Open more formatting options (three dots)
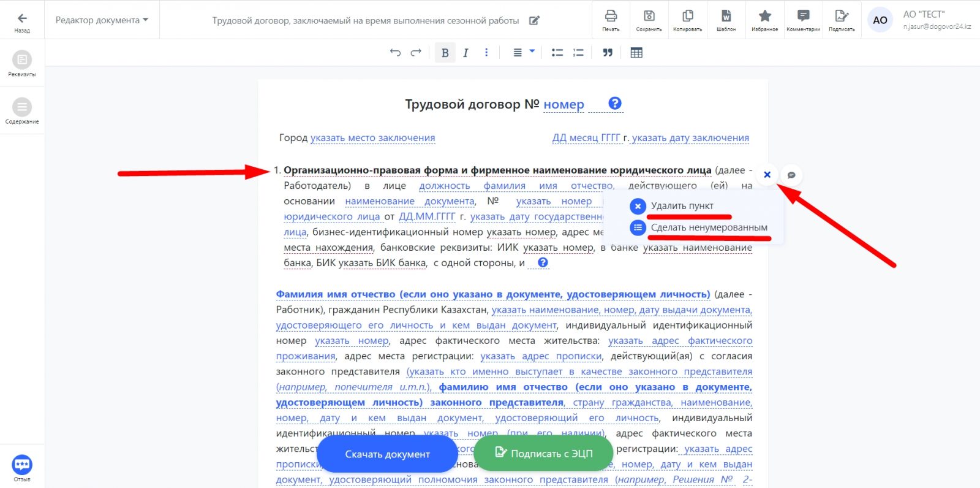Image resolution: width=980 pixels, height=488 pixels. click(486, 53)
